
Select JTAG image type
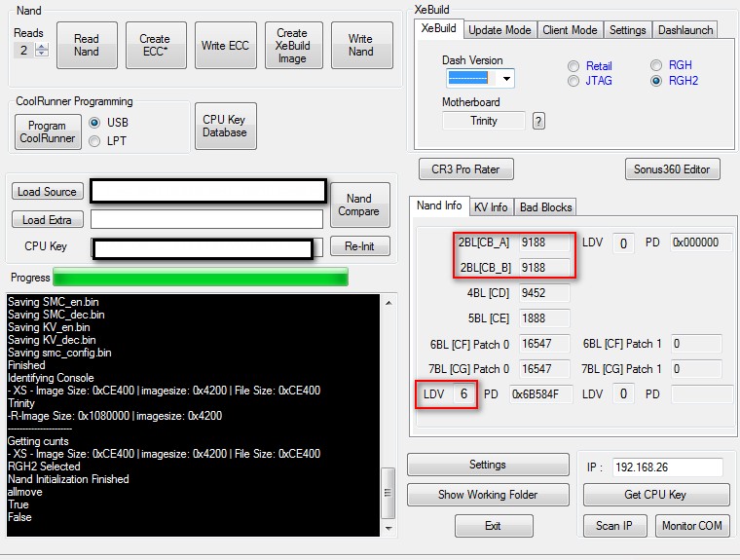(x=573, y=81)
